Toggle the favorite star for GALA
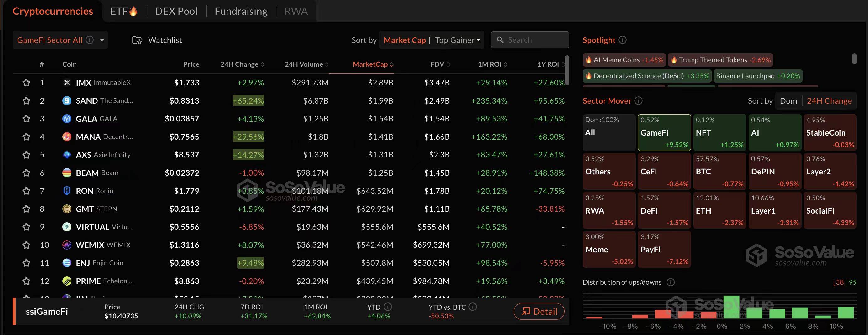 pyautogui.click(x=26, y=119)
